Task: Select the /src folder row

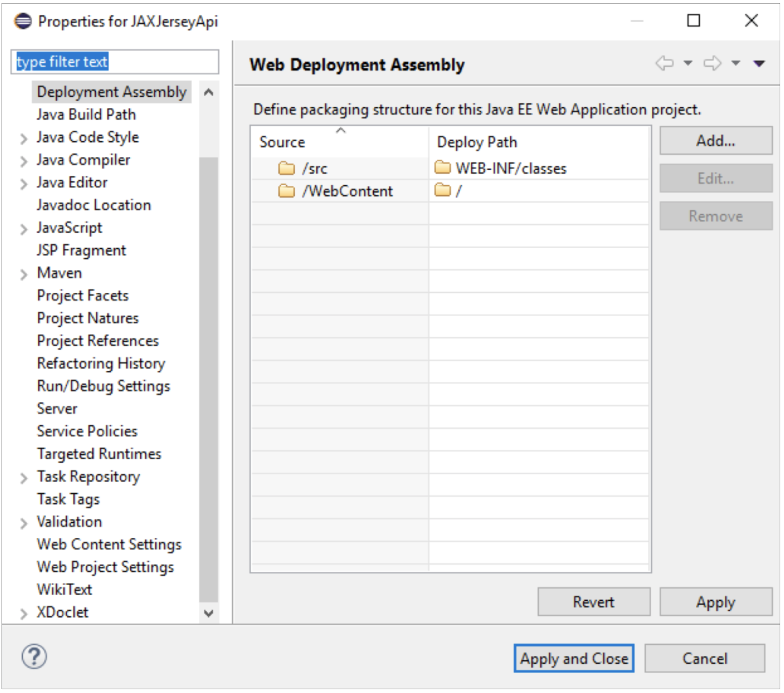Action: [x=315, y=169]
